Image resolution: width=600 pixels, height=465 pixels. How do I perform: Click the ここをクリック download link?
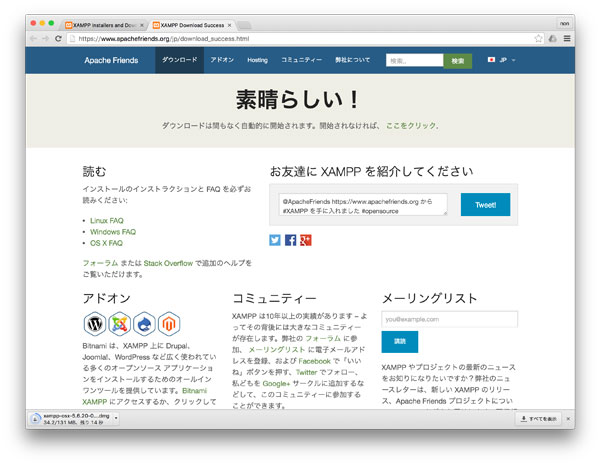click(x=411, y=126)
